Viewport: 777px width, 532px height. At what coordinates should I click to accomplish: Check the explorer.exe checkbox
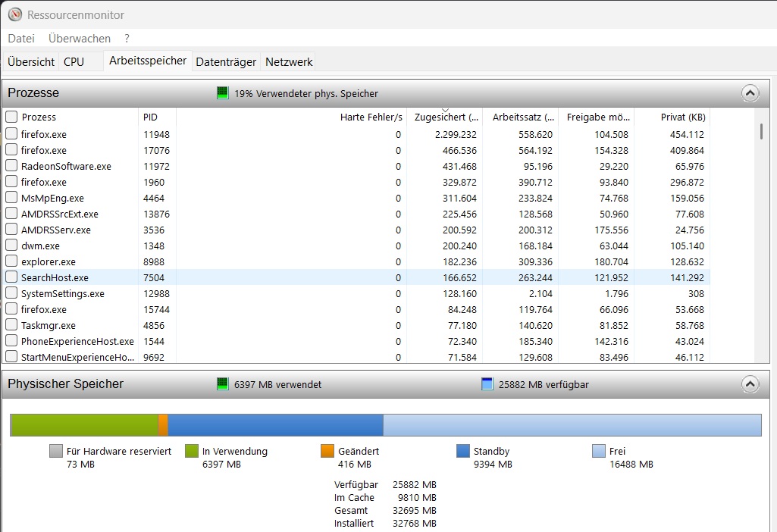coord(11,261)
